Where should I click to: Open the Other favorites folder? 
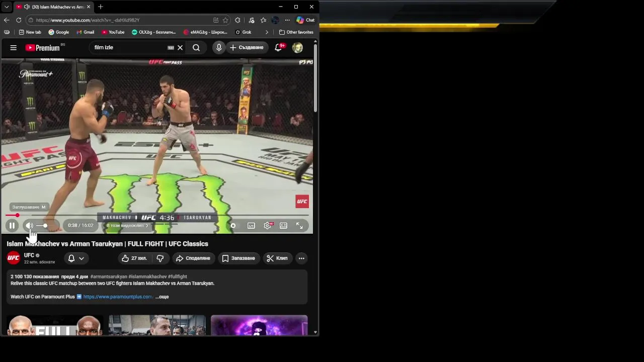click(296, 32)
